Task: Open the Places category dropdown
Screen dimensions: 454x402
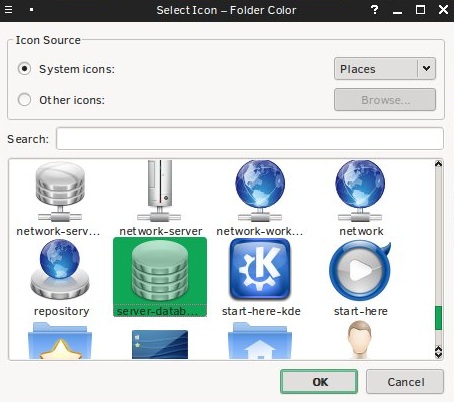Action: click(x=385, y=69)
